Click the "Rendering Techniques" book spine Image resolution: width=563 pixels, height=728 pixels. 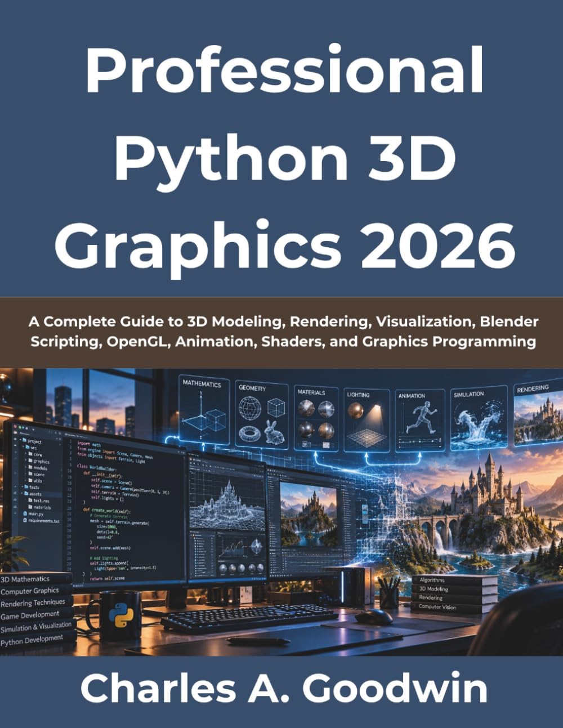click(x=37, y=602)
